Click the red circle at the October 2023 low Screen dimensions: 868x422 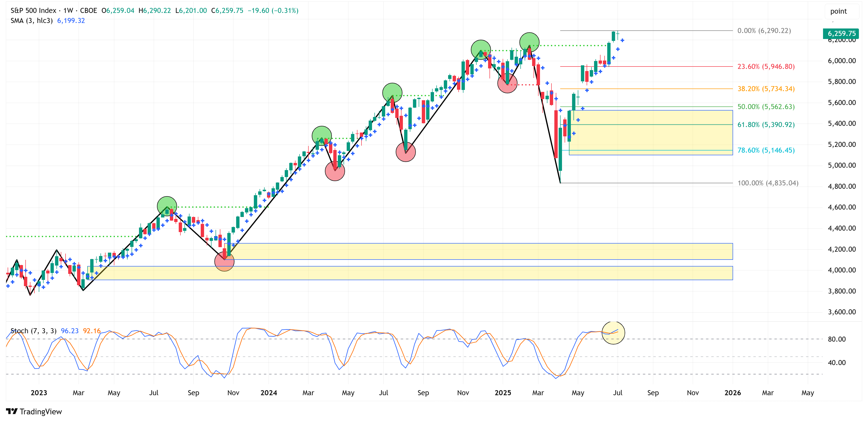click(224, 261)
